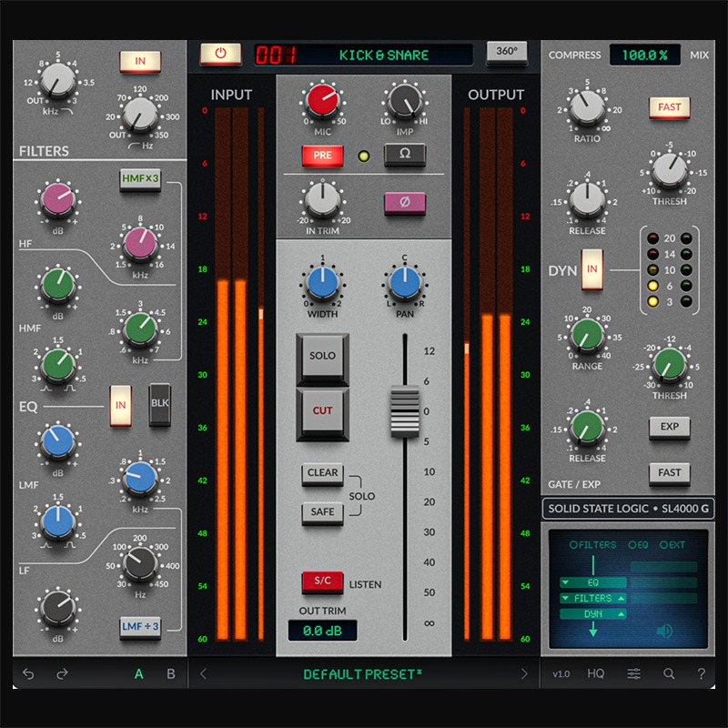Click the pink HF dB gain knob
The width and height of the screenshot is (728, 728).
[57, 199]
